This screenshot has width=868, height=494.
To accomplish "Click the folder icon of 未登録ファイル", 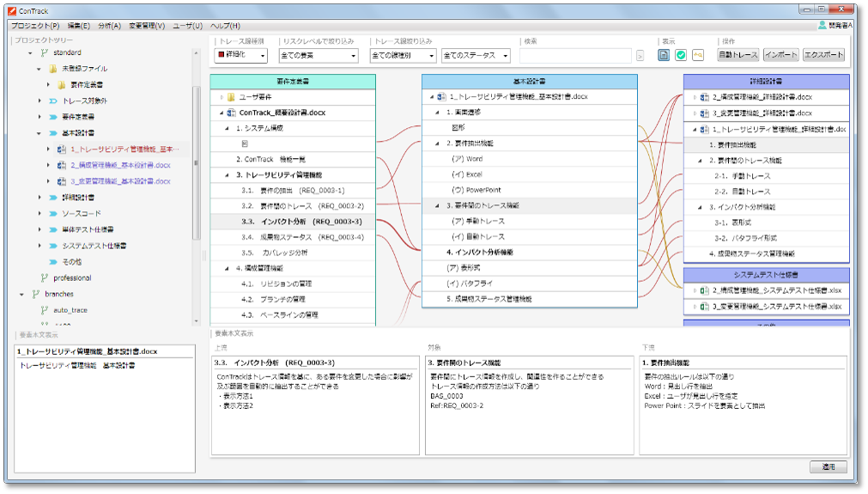I will click(x=53, y=69).
